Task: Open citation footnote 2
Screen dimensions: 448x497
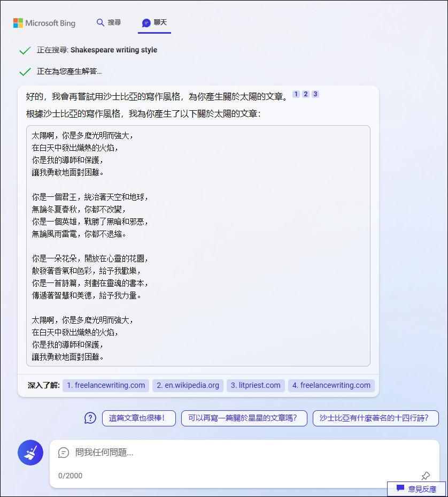Action: [305, 94]
